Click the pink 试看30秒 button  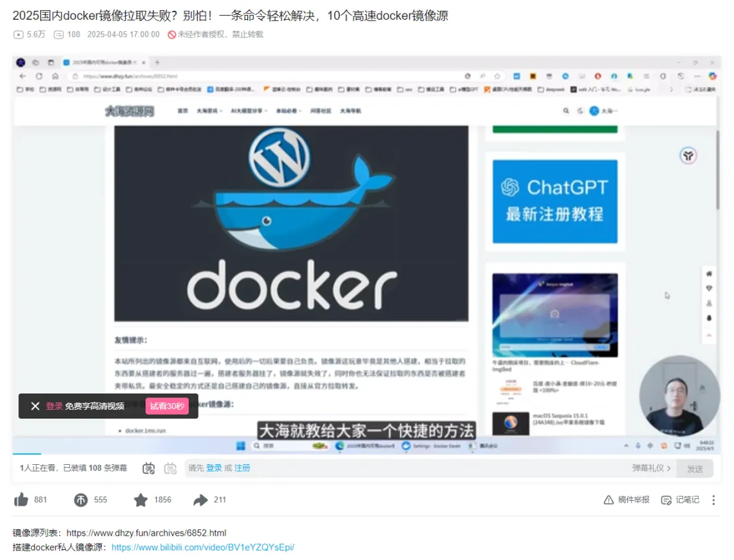point(167,406)
